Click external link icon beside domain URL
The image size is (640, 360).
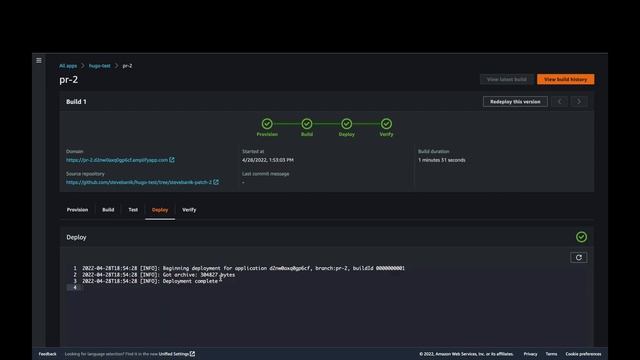(x=172, y=160)
